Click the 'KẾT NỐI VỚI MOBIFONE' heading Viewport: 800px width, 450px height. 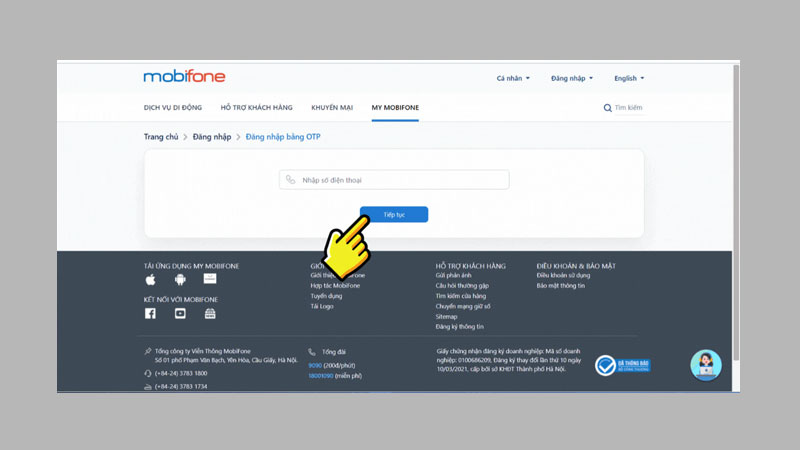pyautogui.click(x=181, y=299)
